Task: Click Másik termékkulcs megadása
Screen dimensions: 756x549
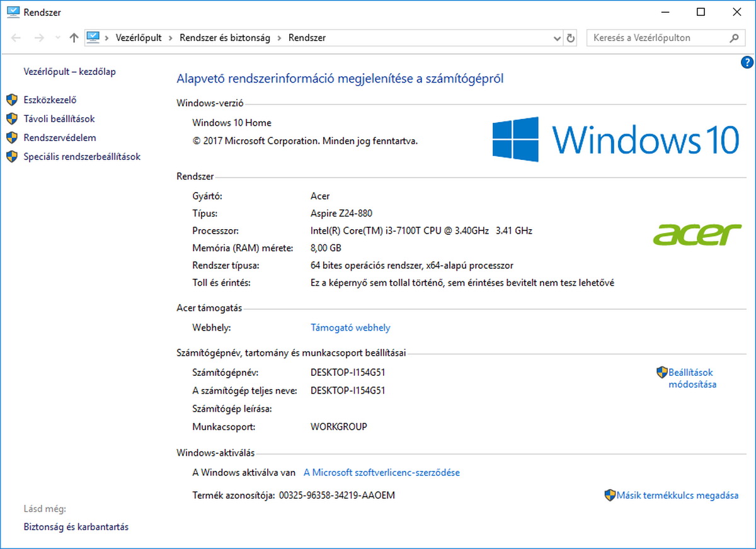Action: click(677, 495)
